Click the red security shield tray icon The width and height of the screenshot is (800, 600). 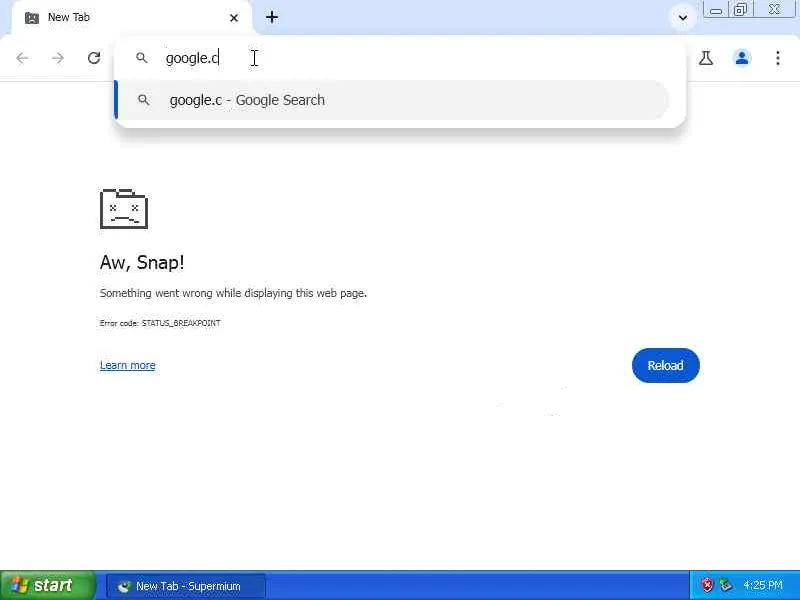coord(707,585)
